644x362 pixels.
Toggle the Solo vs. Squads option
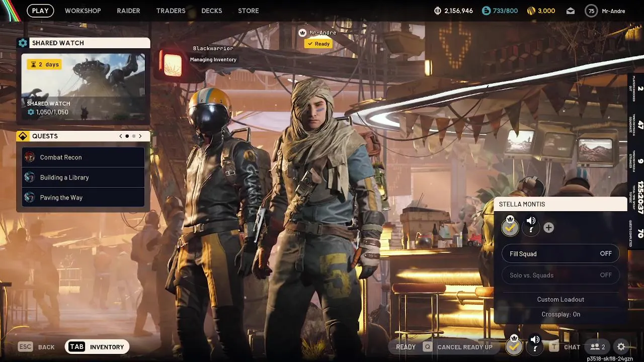pos(560,275)
